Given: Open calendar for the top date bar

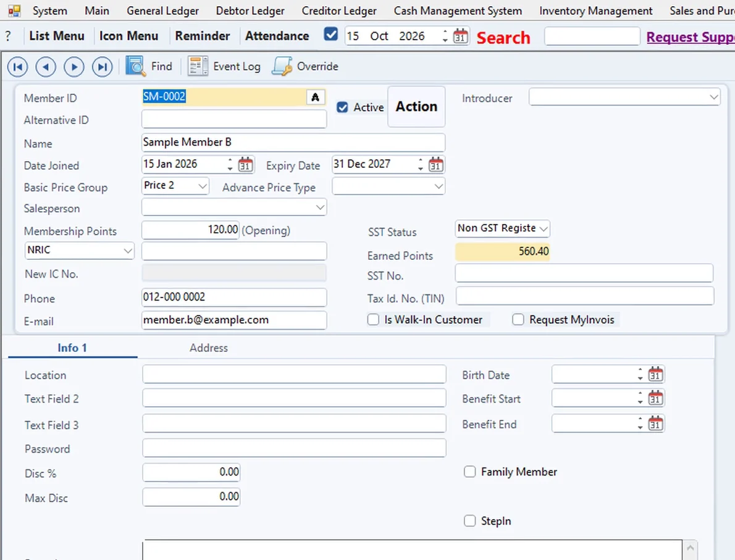Looking at the screenshot, I should pyautogui.click(x=460, y=36).
